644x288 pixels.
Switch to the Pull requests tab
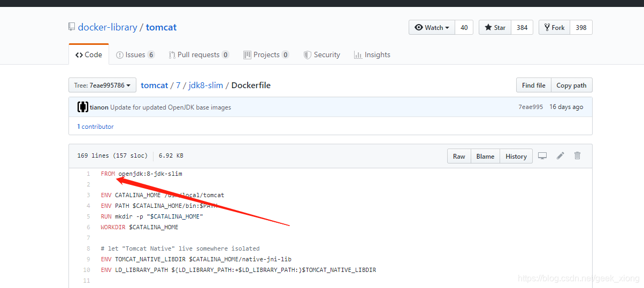[199, 55]
